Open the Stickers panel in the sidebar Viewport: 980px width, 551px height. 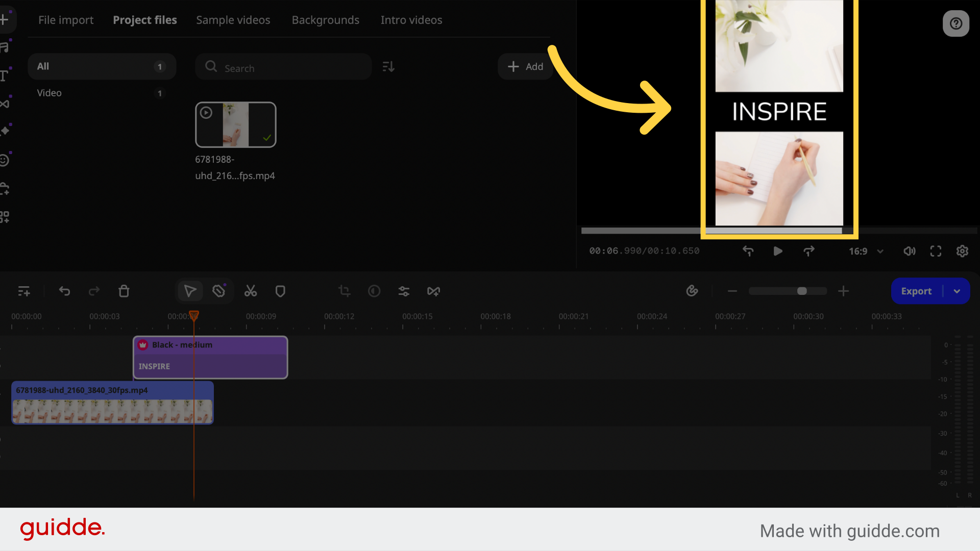coord(5,160)
